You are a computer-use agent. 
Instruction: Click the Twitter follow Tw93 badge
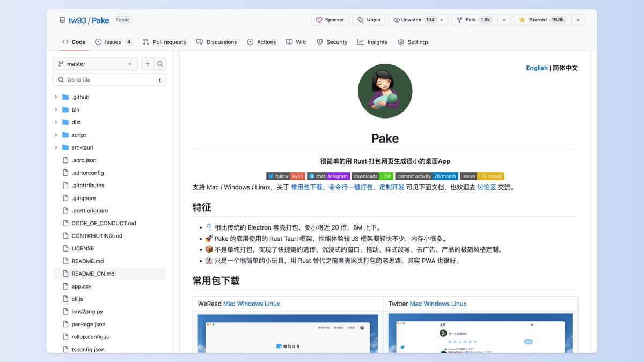(285, 176)
